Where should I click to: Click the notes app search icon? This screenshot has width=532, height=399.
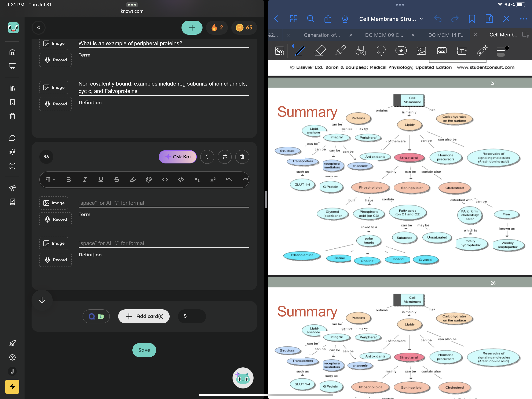(x=310, y=19)
